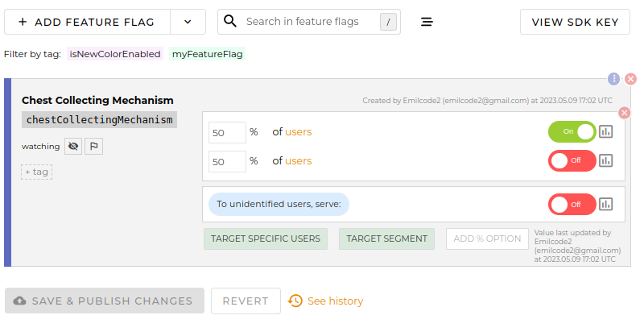Image resolution: width=644 pixels, height=332 pixels.
Task: Click Target Specific Users button
Action: (266, 239)
